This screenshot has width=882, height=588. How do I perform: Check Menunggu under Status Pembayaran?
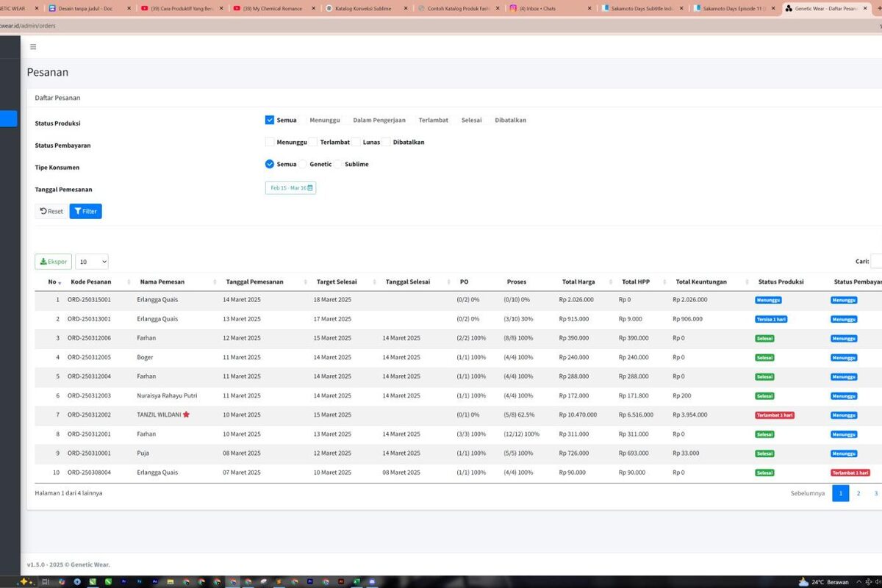(270, 142)
